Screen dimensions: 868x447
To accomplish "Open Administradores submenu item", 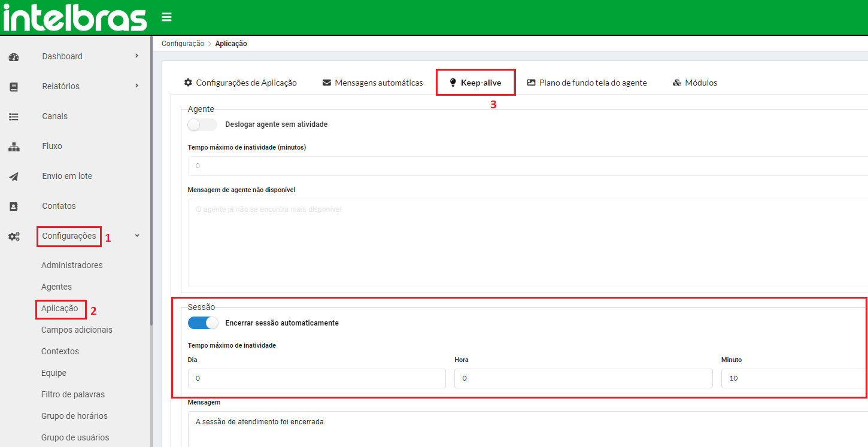I will 72,265.
